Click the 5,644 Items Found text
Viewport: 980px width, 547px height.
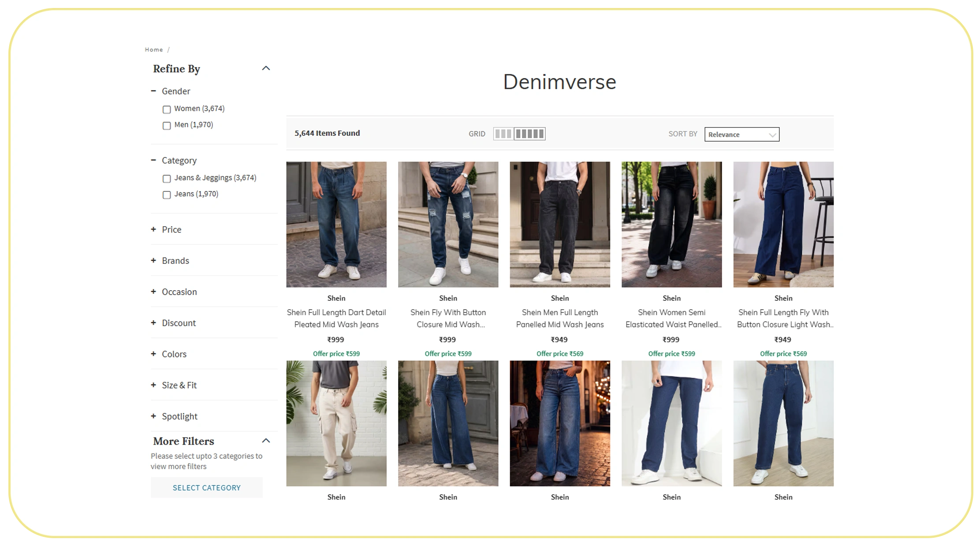327,133
